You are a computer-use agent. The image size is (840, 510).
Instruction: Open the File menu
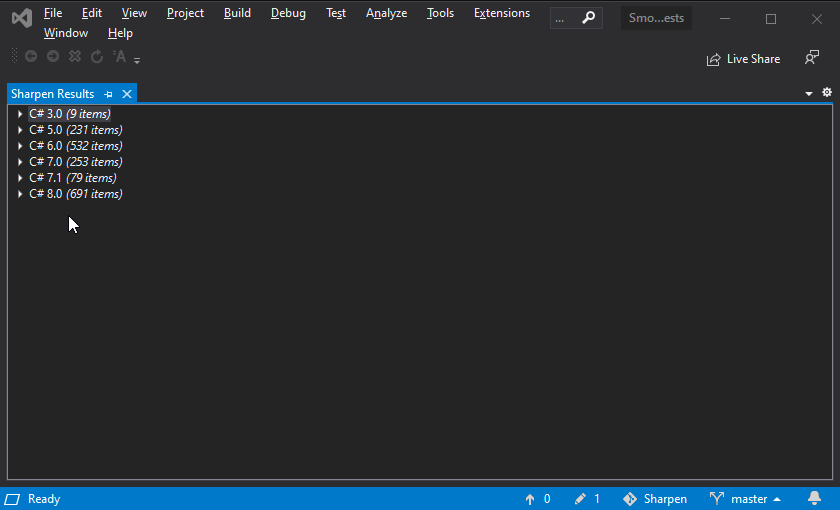pos(53,13)
